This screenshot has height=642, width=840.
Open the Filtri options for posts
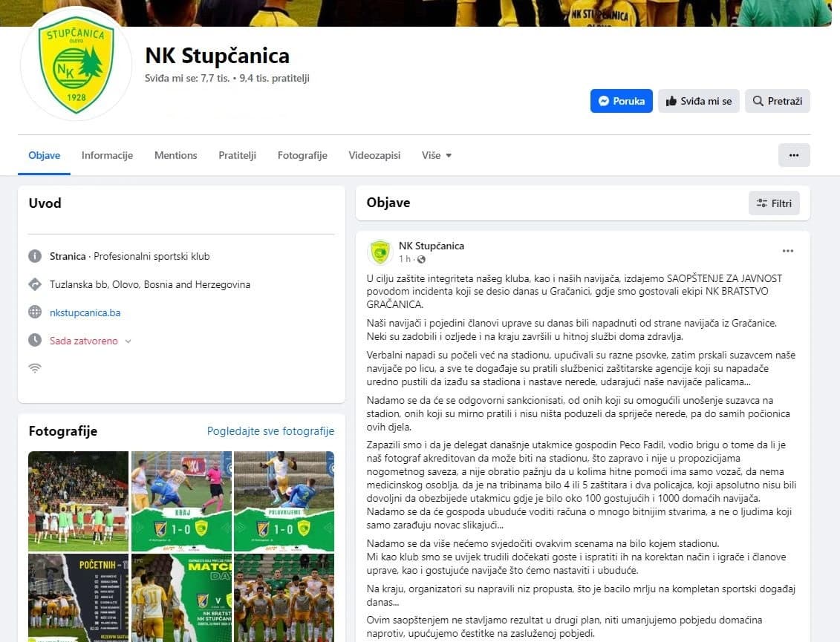774,203
